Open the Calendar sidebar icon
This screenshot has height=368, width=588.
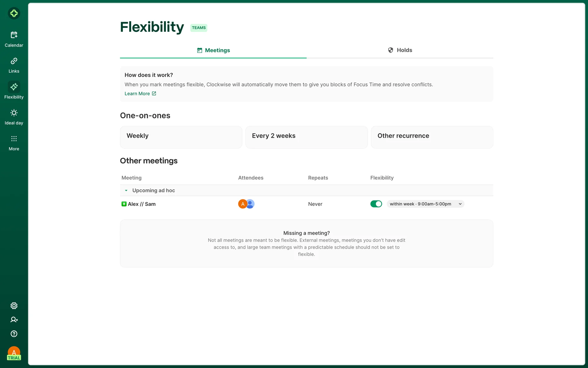click(x=14, y=35)
